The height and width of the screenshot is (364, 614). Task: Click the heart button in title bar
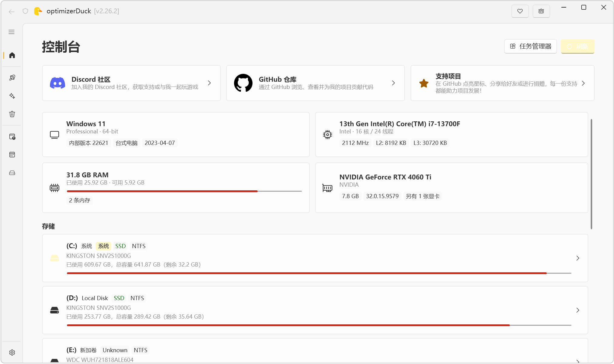(x=520, y=11)
